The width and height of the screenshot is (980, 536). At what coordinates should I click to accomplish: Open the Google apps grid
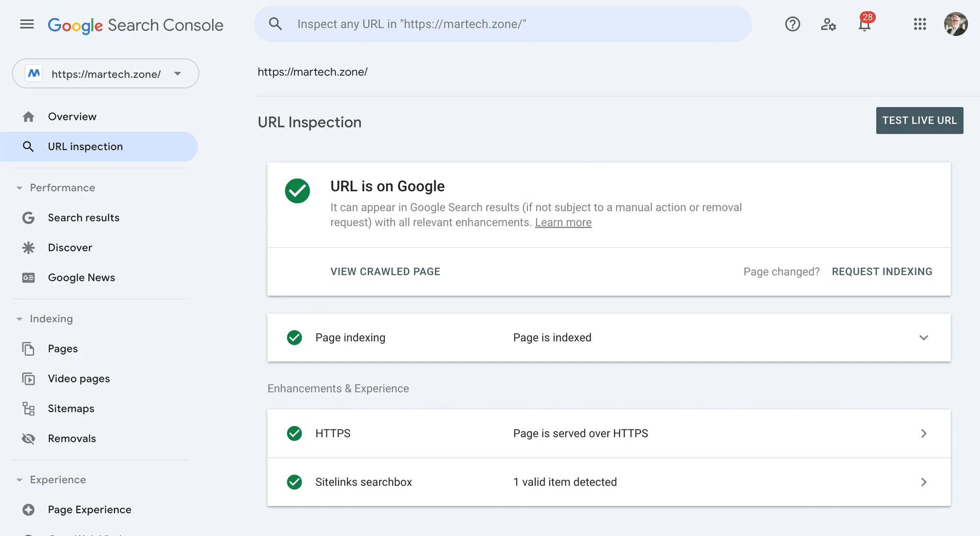pyautogui.click(x=920, y=24)
